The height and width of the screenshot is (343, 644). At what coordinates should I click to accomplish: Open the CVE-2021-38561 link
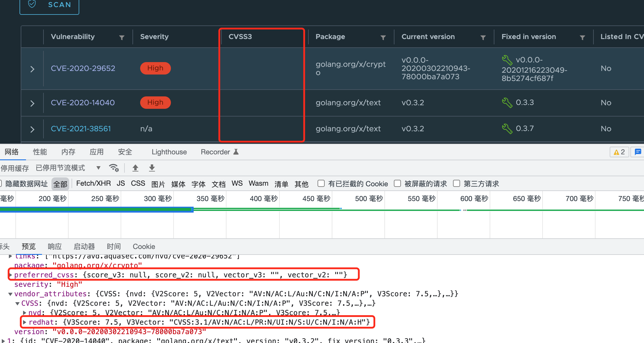(81, 129)
